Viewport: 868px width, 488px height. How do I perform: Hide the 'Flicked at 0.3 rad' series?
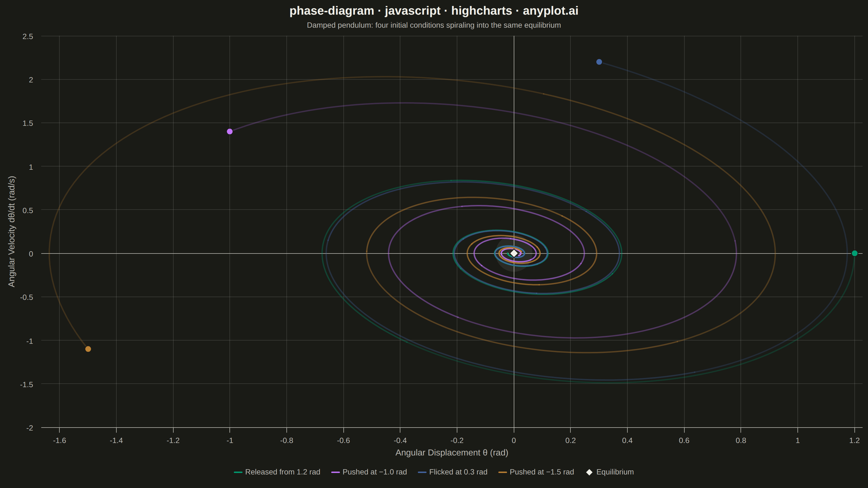click(458, 472)
